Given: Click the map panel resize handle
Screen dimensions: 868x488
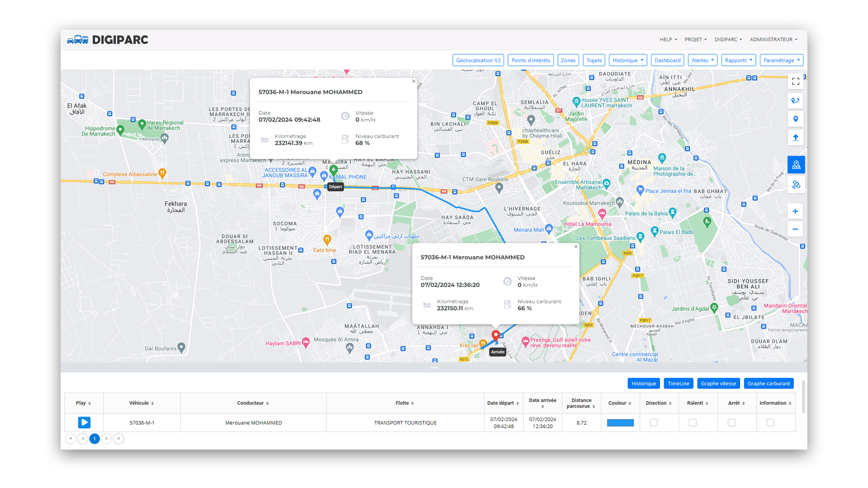Looking at the screenshot, I should [434, 367].
